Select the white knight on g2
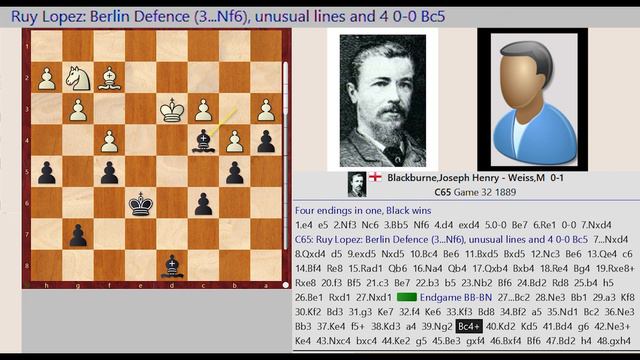This screenshot has width=640, height=360. point(78,78)
